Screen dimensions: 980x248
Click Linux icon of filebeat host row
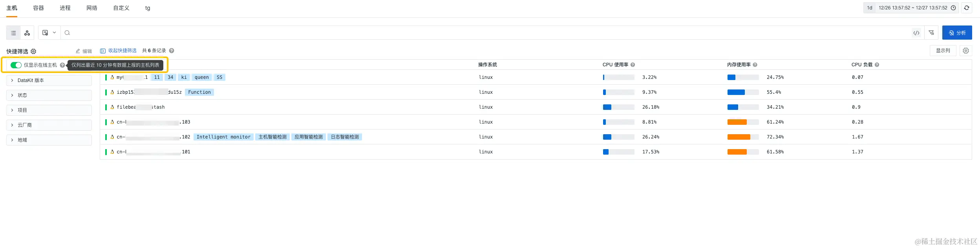pos(112,107)
